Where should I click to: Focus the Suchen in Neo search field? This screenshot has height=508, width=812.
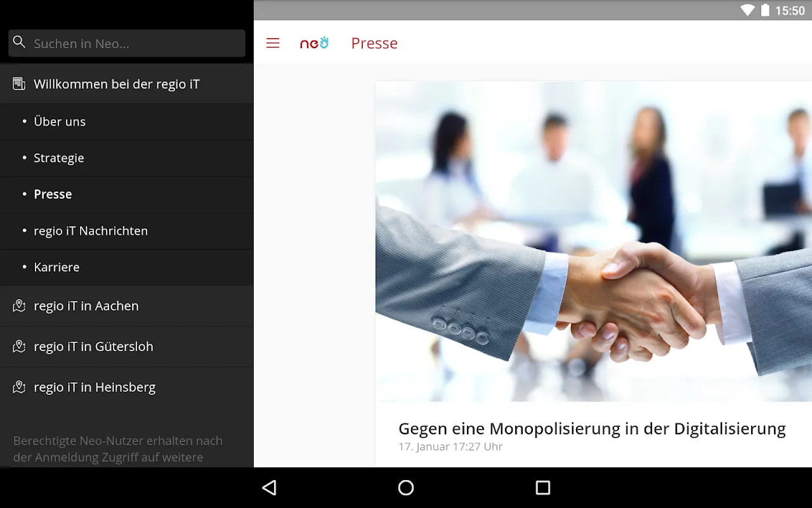click(127, 43)
